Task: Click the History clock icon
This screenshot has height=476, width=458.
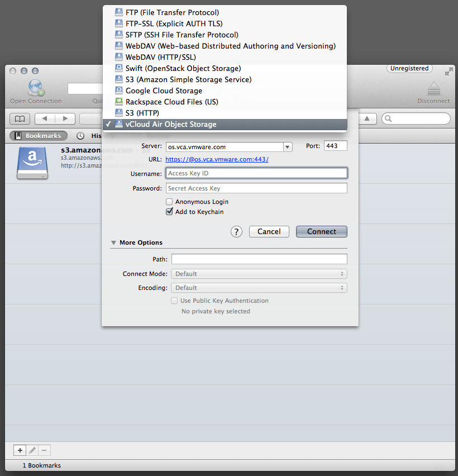Action: pos(80,136)
